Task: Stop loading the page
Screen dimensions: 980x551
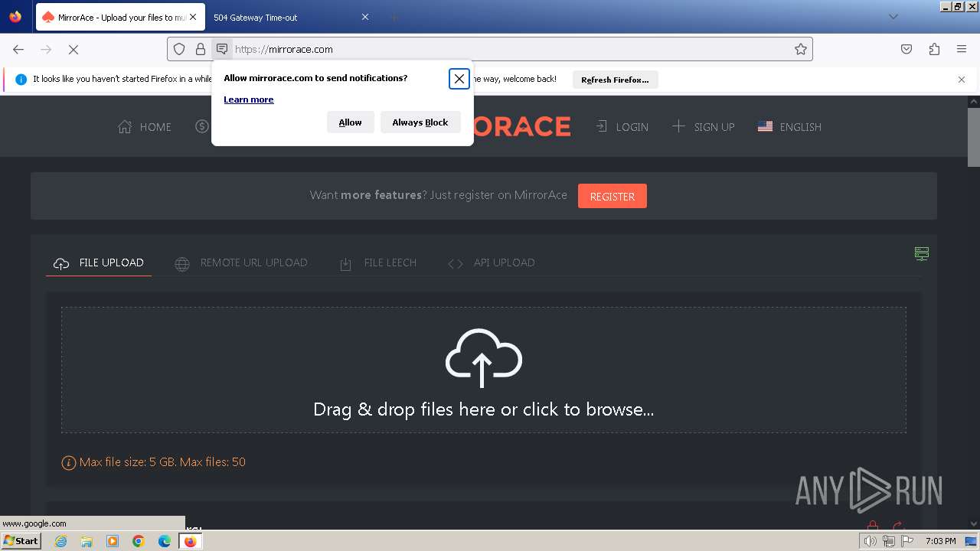Action: click(x=73, y=49)
